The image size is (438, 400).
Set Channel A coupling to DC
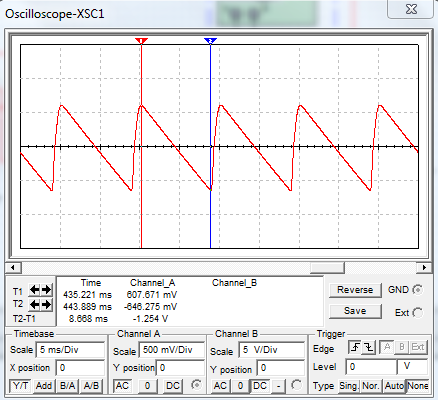[173, 386]
